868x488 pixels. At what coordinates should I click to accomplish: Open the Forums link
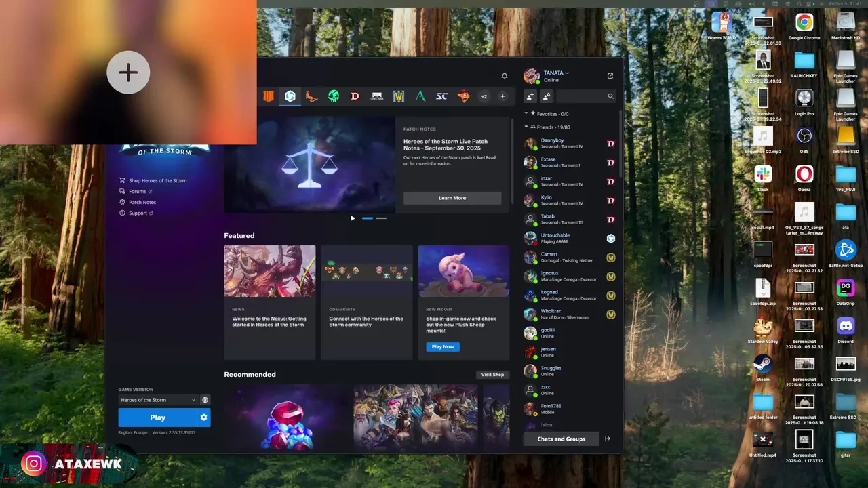[x=136, y=191]
